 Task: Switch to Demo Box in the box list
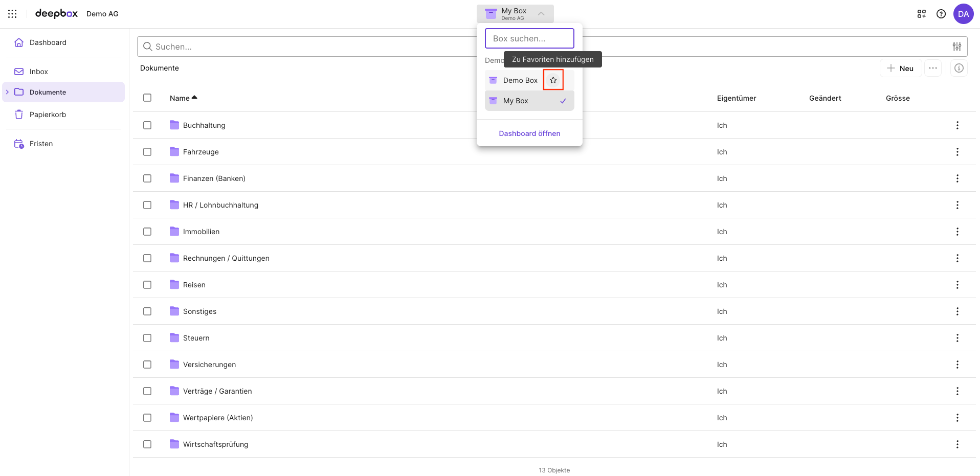(520, 80)
